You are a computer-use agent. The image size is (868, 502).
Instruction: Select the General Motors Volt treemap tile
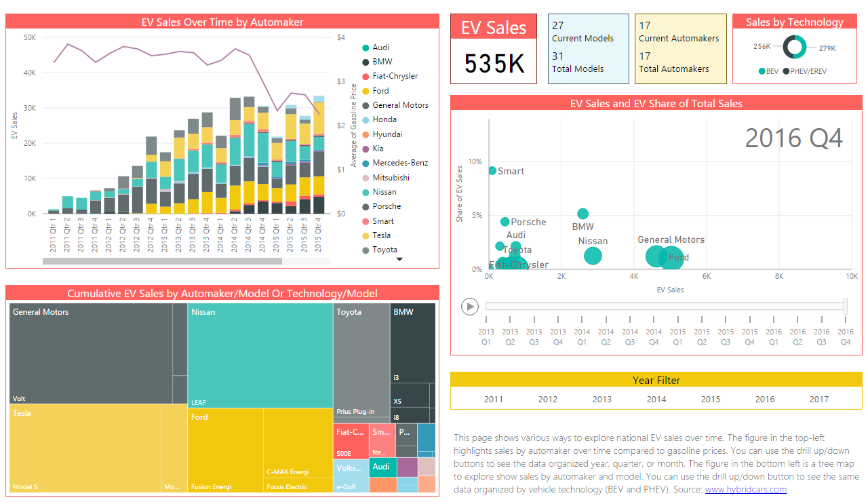pyautogui.click(x=91, y=353)
